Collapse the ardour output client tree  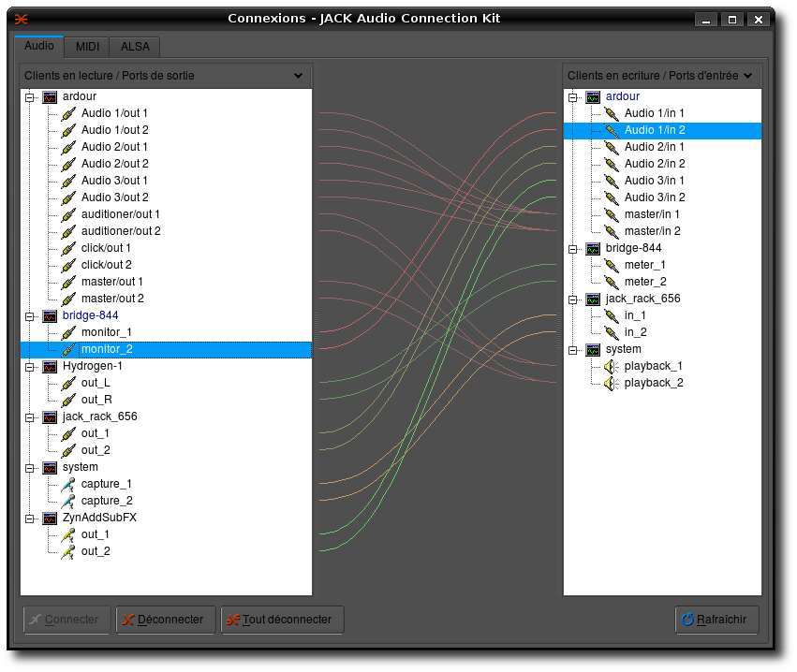point(29,97)
